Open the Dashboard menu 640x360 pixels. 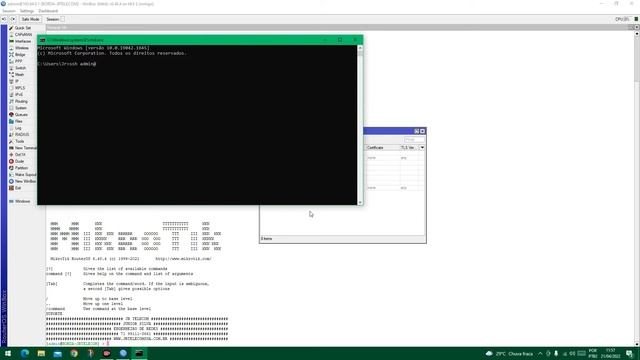(48, 11)
